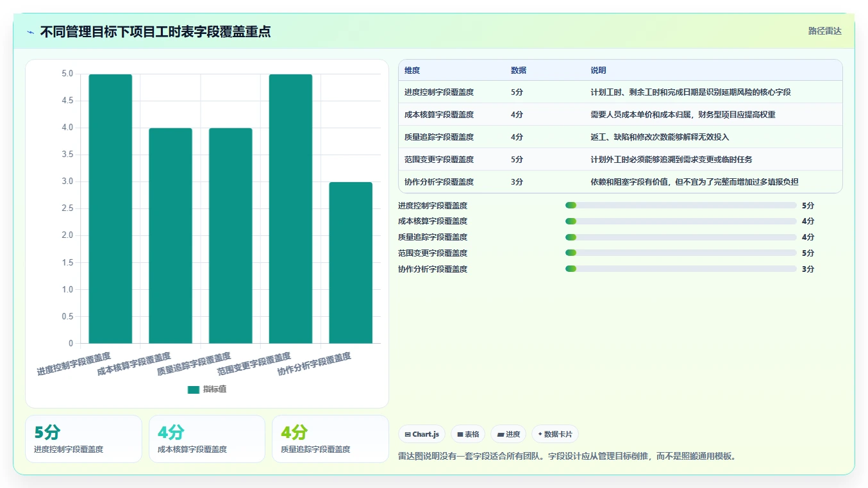868x488 pixels.
Task: Click the 进度控制字段覆盖度 progress bar
Action: (681, 205)
